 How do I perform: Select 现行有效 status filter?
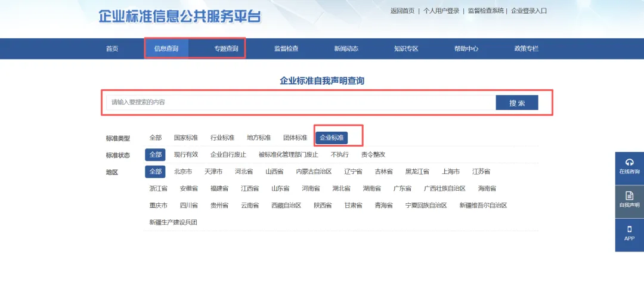click(x=185, y=155)
